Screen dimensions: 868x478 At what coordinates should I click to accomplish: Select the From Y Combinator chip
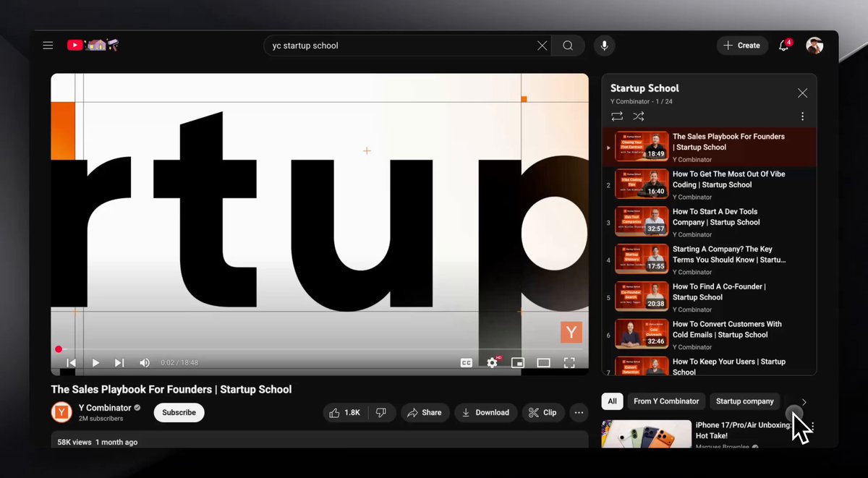tap(666, 401)
